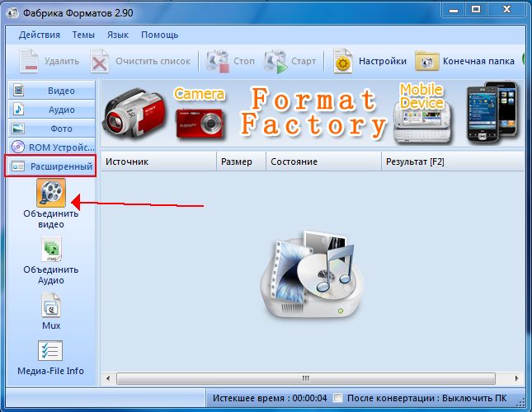This screenshot has height=412, width=532.
Task: Close the Фабрика Форматов window
Action: [x=506, y=10]
